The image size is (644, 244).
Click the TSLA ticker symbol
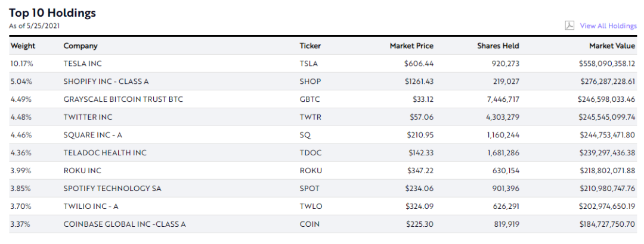coord(309,63)
